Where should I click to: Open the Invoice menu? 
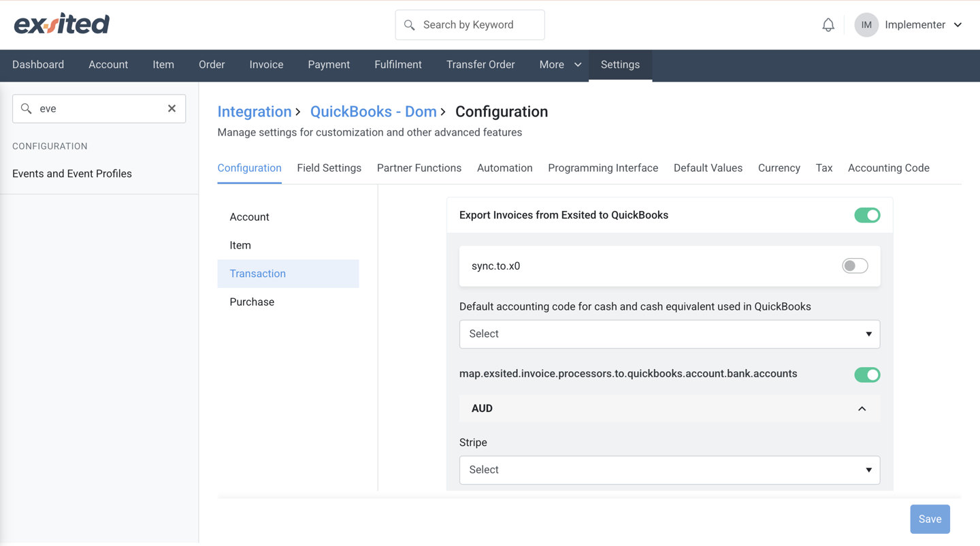(266, 65)
